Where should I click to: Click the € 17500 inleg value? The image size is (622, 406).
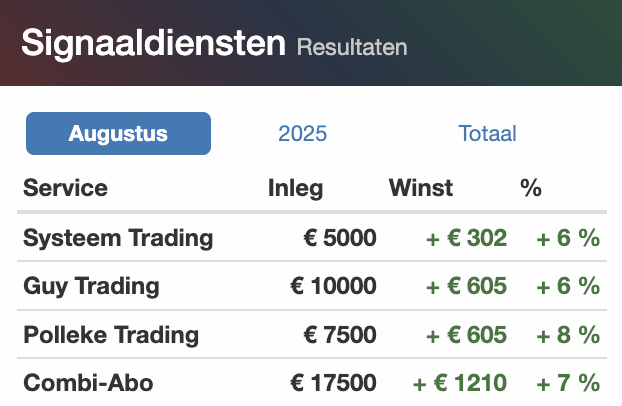pos(333,383)
